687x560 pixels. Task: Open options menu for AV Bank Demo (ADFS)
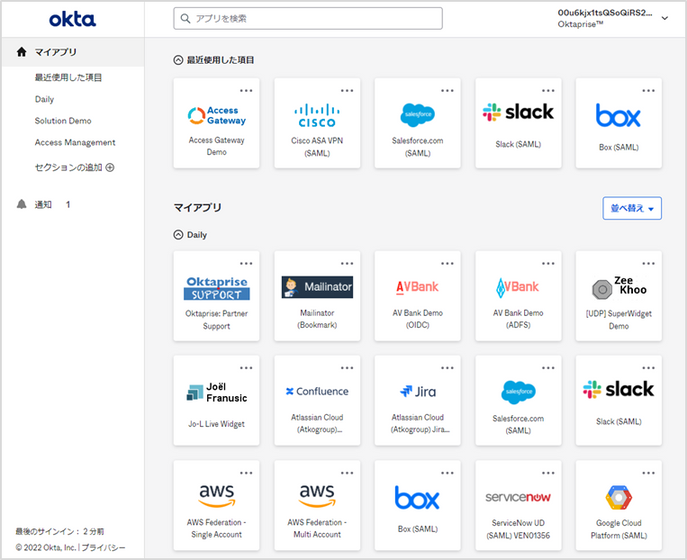[548, 263]
